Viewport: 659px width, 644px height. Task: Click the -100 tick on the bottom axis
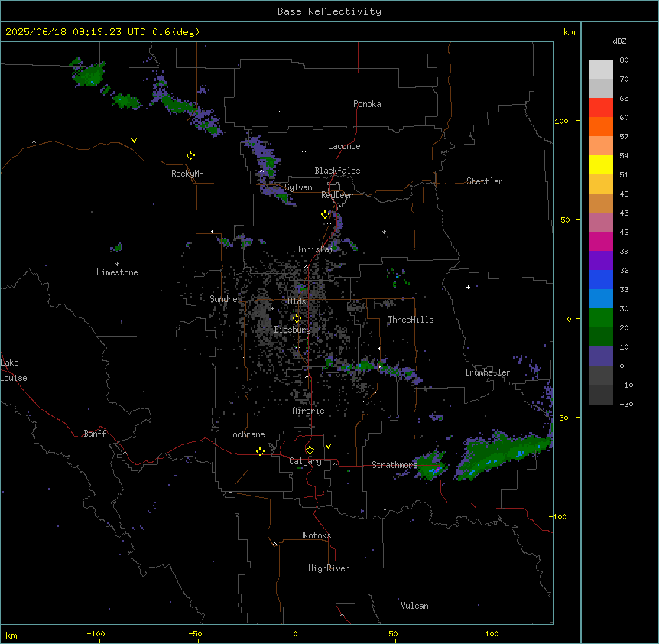pos(96,633)
